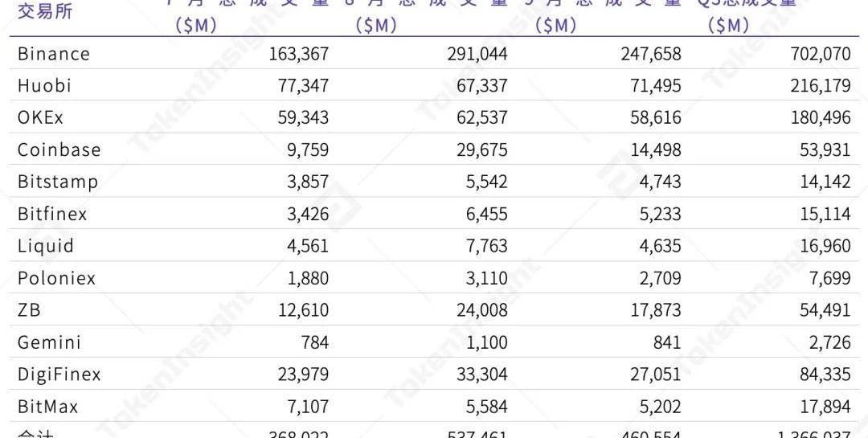868x438 pixels.
Task: Click the 交易所 column header
Action: point(45,11)
